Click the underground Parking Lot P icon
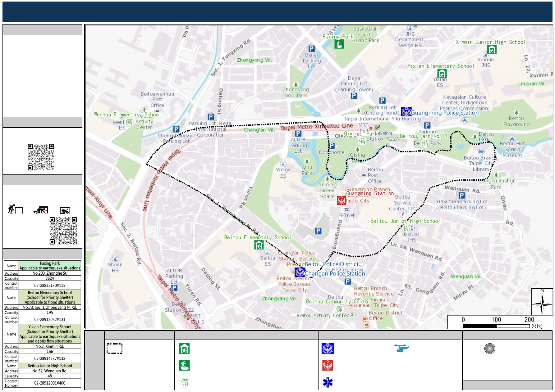 coord(383,101)
